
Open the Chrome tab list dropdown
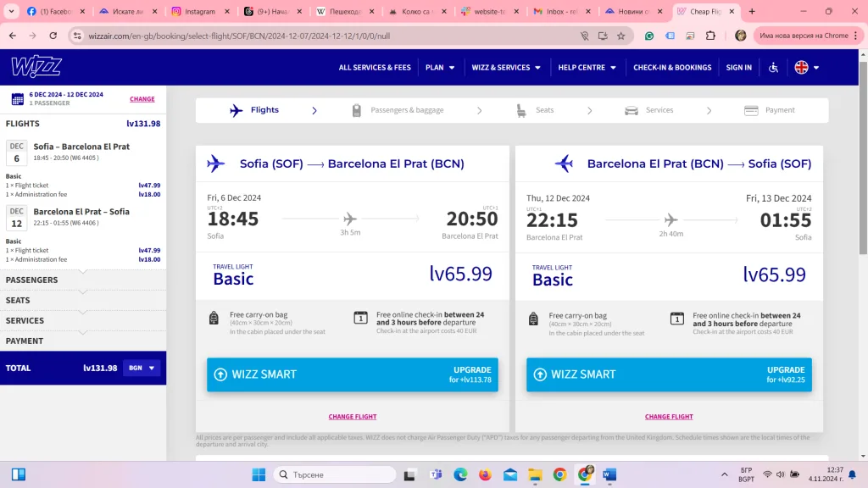click(11, 11)
